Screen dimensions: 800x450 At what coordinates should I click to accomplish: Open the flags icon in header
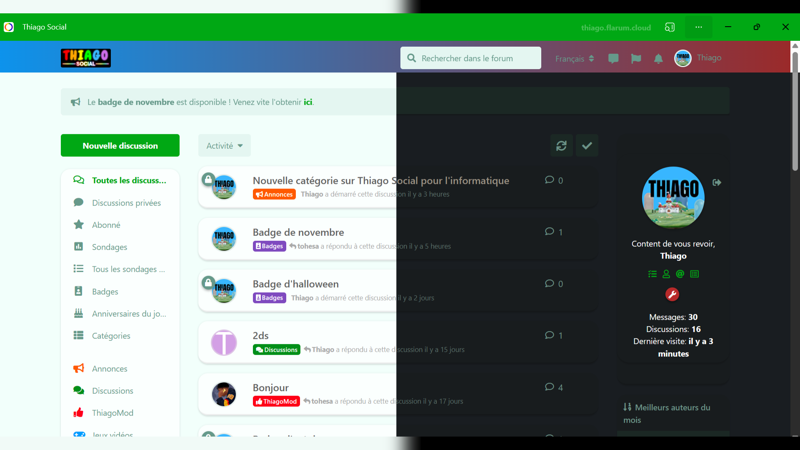tap(636, 59)
